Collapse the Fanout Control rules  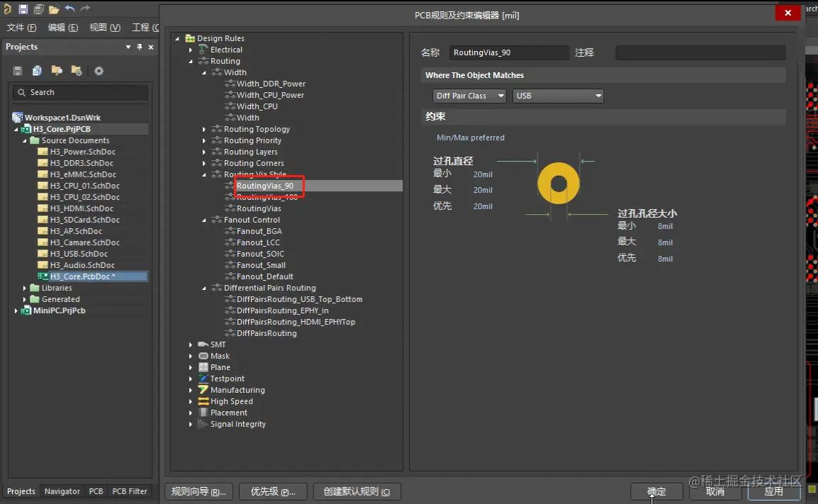click(x=204, y=220)
